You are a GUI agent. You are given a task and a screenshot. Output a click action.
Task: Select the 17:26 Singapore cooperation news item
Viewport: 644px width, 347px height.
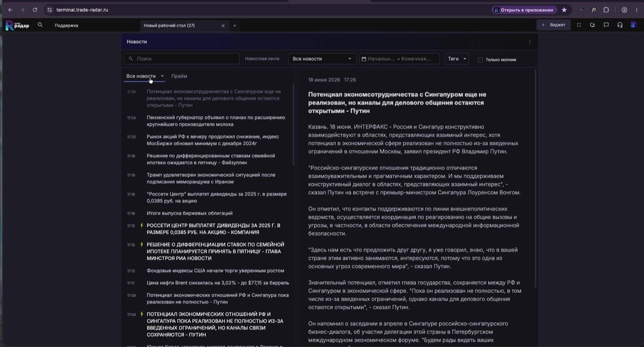[214, 98]
